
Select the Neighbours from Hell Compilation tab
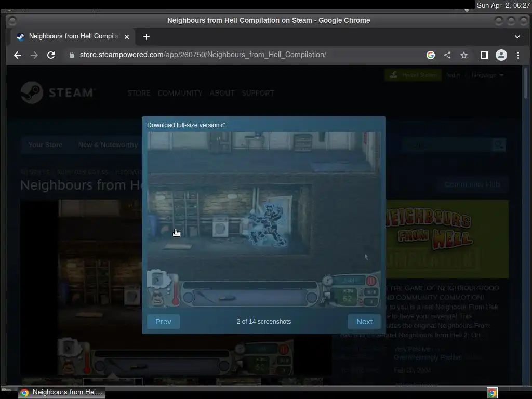73,36
